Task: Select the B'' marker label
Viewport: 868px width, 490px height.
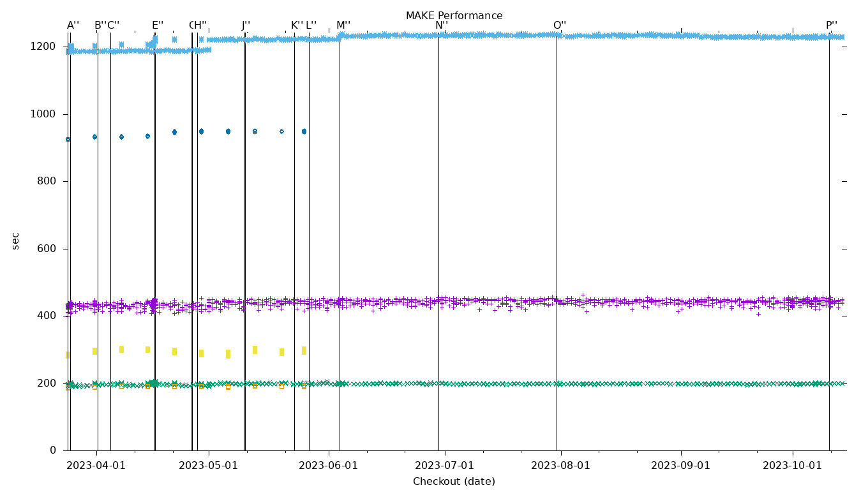Action: [x=100, y=26]
